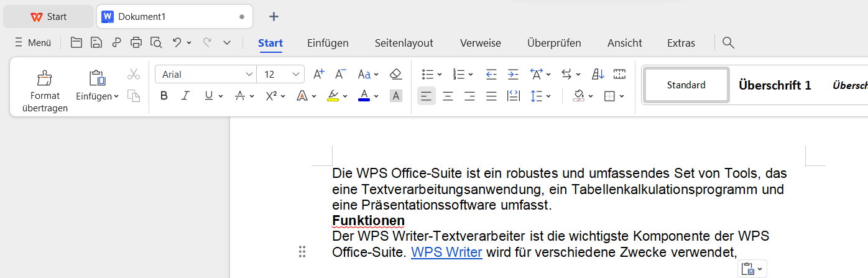868x278 pixels.
Task: Click the Format übertragen paintbrush icon
Action: coord(45,78)
